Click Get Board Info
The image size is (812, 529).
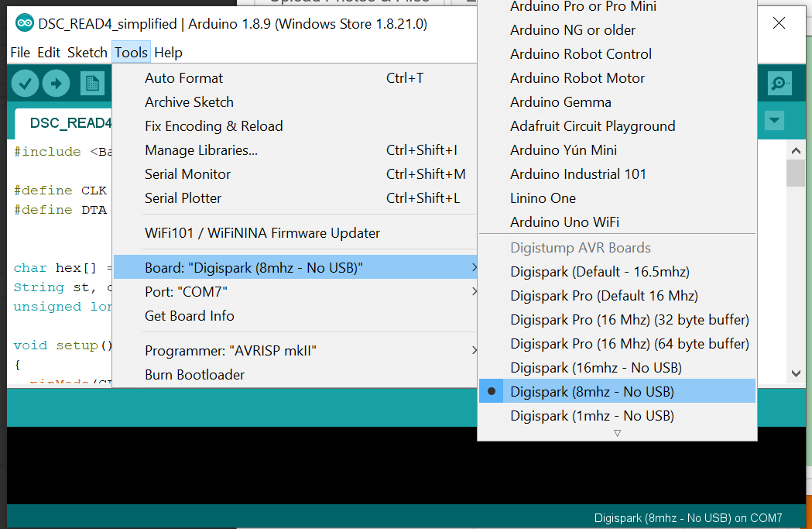[x=295, y=316]
